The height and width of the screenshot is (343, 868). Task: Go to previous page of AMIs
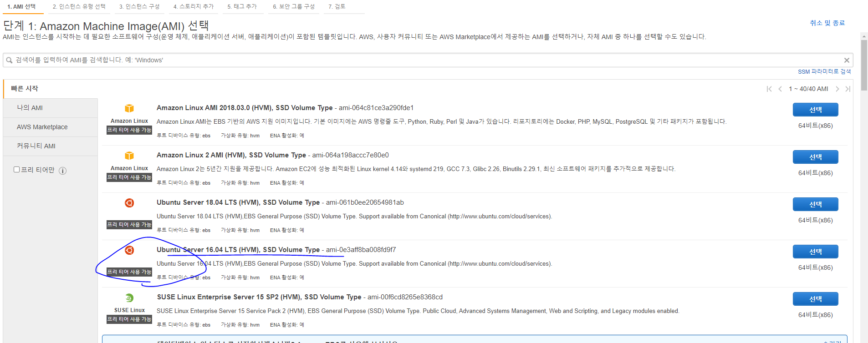tap(780, 89)
